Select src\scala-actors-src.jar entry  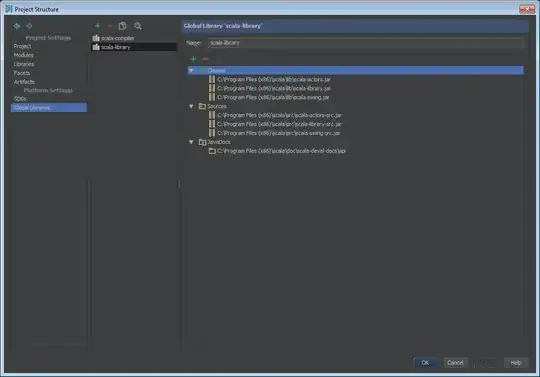pos(279,115)
